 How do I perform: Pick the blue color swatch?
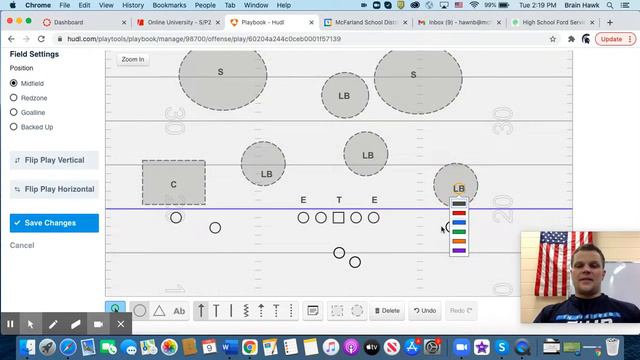coord(459,222)
